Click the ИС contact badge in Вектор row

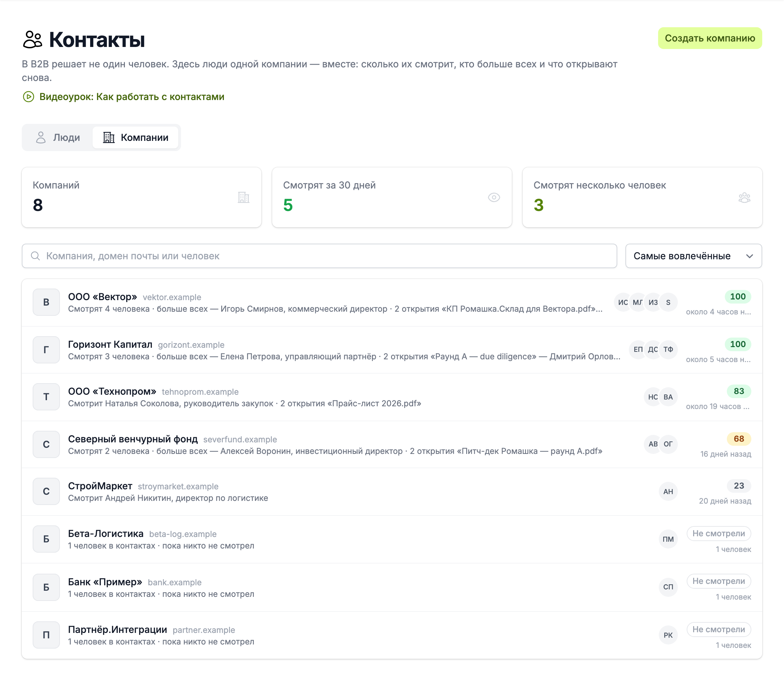[623, 302]
